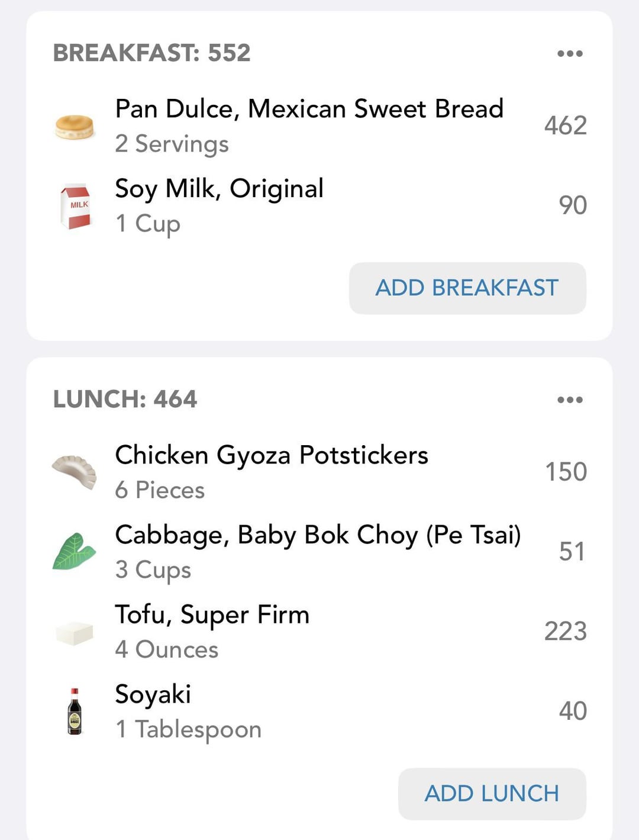The width and height of the screenshot is (639, 840).
Task: Tap the 462 calorie value for Pan Dulce
Action: click(x=566, y=125)
